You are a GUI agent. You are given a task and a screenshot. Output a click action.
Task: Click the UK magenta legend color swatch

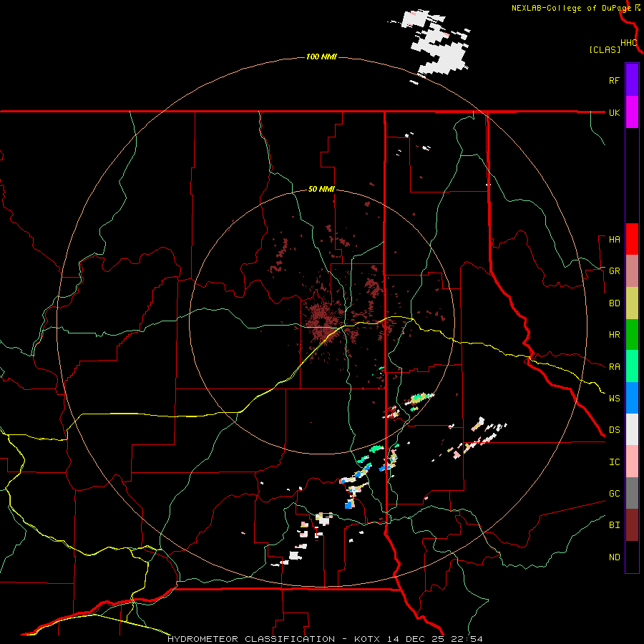coord(632,112)
